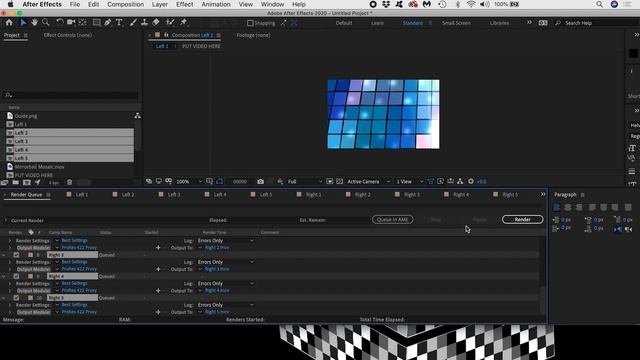This screenshot has height=360, width=640.
Task: Click the exposure reset gear icon in the viewer bar
Action: (x=471, y=181)
